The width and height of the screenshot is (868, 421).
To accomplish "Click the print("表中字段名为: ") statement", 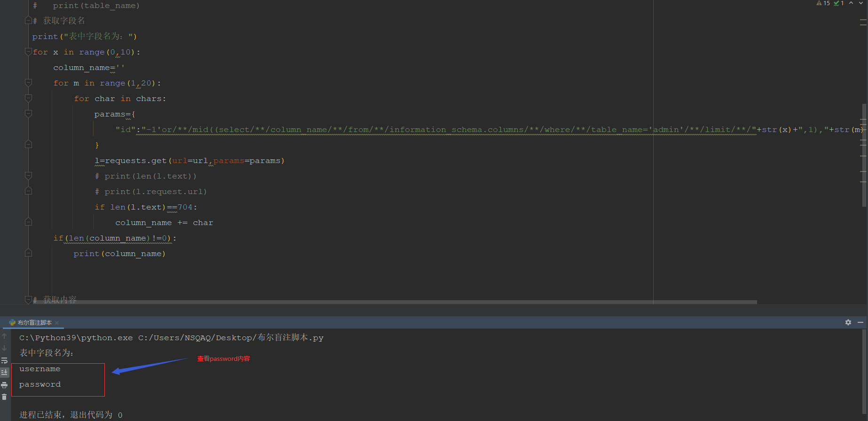I will [85, 37].
